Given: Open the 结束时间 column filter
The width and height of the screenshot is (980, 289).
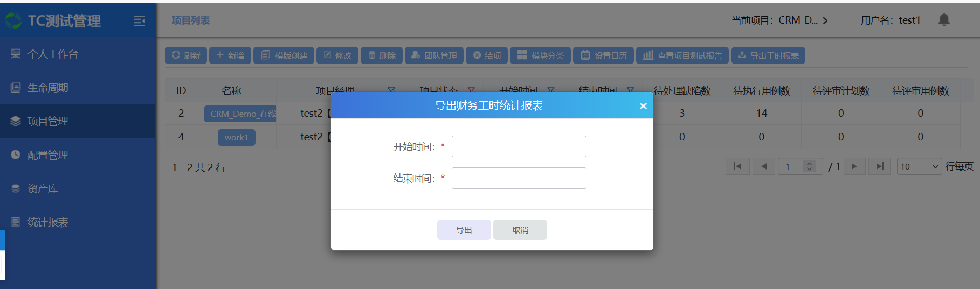Looking at the screenshot, I should pyautogui.click(x=630, y=89).
